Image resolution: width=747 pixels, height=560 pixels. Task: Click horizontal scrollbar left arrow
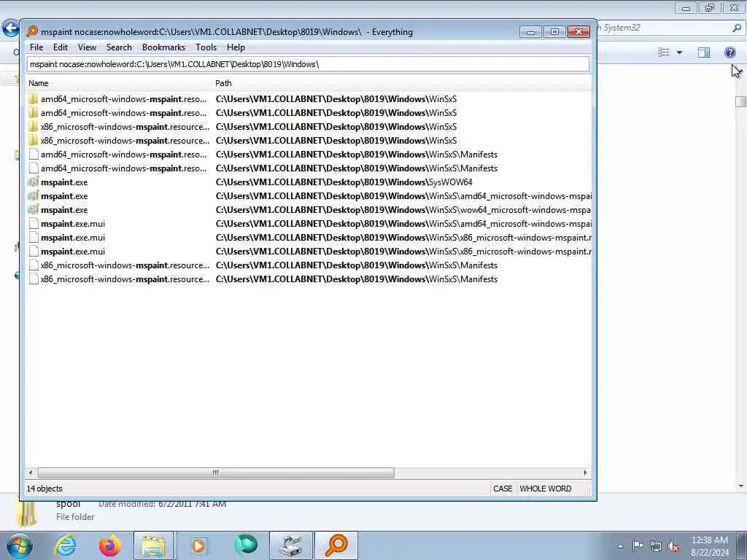(x=31, y=472)
